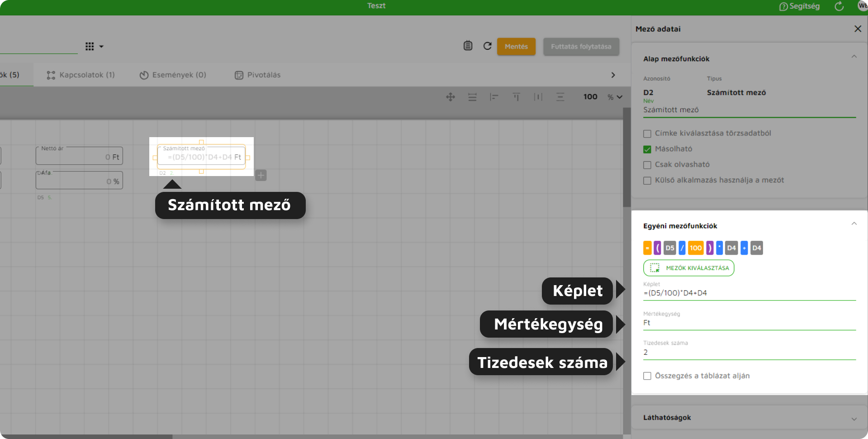The width and height of the screenshot is (868, 439).
Task: Click the Mentés save button
Action: (x=516, y=47)
